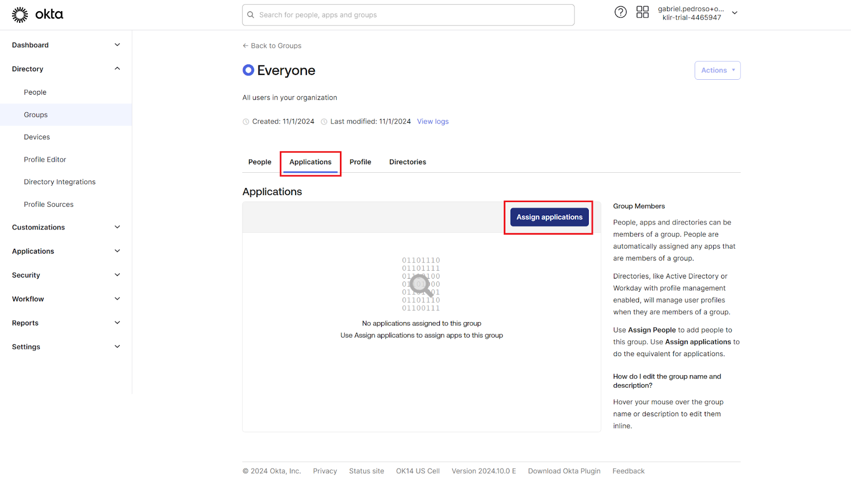This screenshot has width=851, height=504.
Task: Click the search magnifier icon
Action: (251, 15)
